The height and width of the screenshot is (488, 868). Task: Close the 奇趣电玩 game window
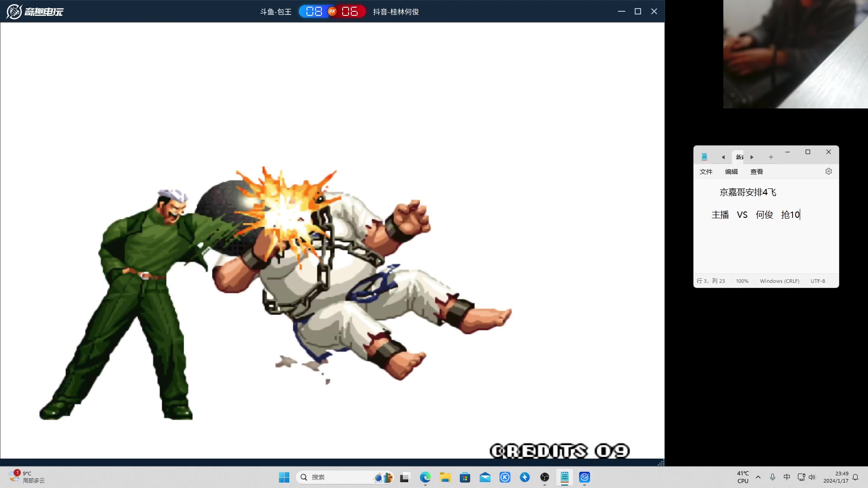pyautogui.click(x=654, y=11)
